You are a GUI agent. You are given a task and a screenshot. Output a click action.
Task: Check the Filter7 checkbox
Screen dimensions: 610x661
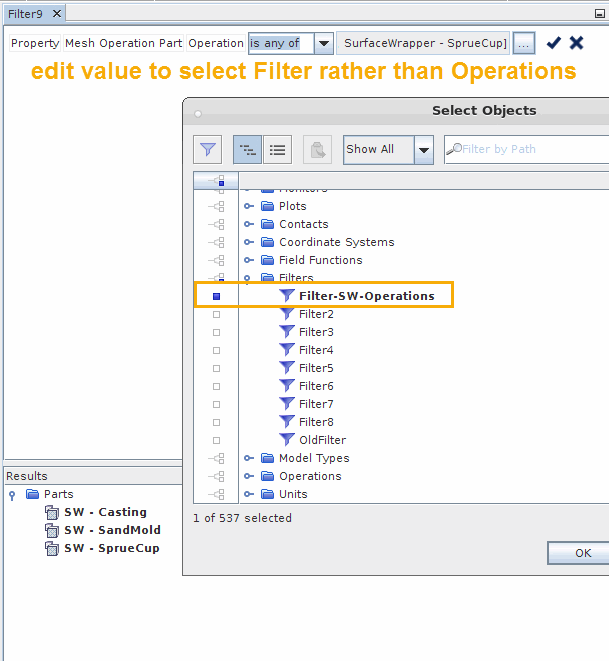(216, 404)
